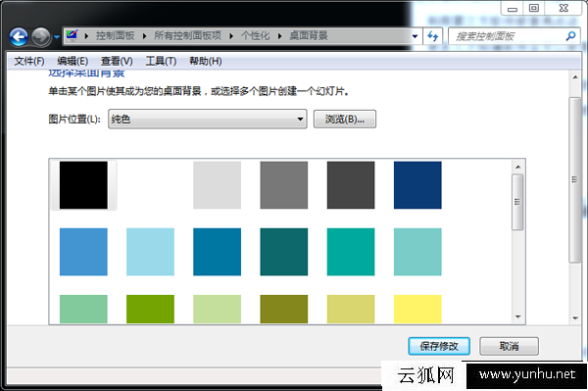
Task: Go to 个性化 in the breadcrumb
Action: point(256,36)
